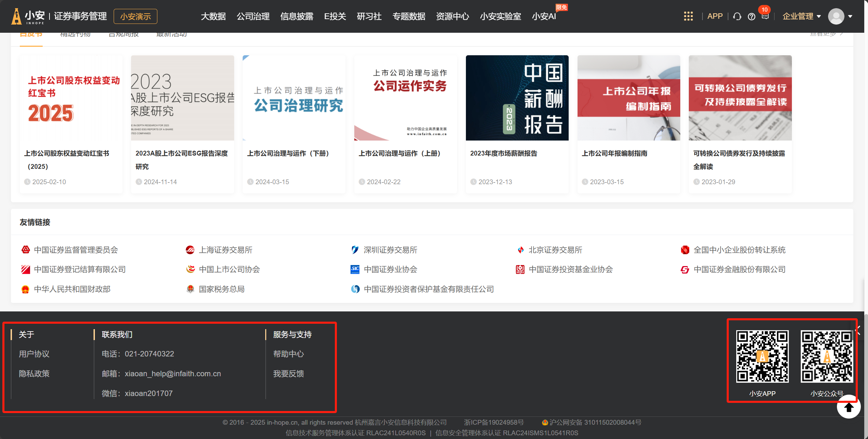Screen dimensions: 868x439
Task: Expand the 企业管理 dropdown
Action: (801, 16)
